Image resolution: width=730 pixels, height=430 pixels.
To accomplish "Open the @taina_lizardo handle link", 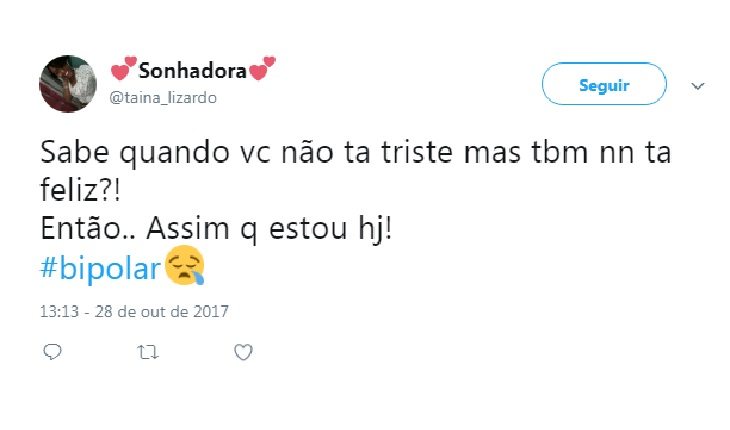I will tap(163, 98).
